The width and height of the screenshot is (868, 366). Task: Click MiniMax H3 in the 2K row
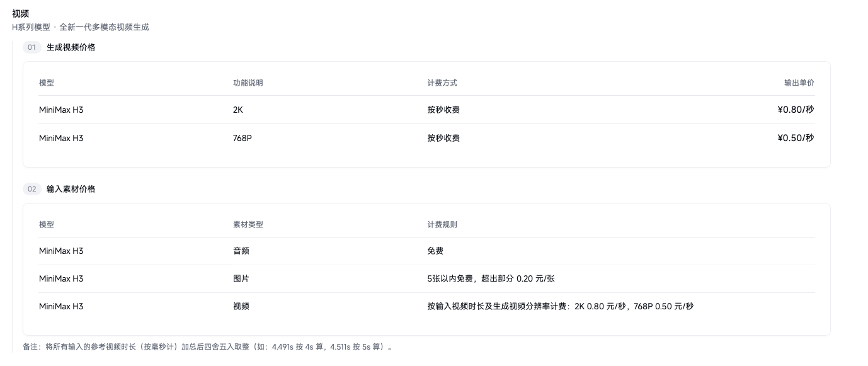(61, 110)
